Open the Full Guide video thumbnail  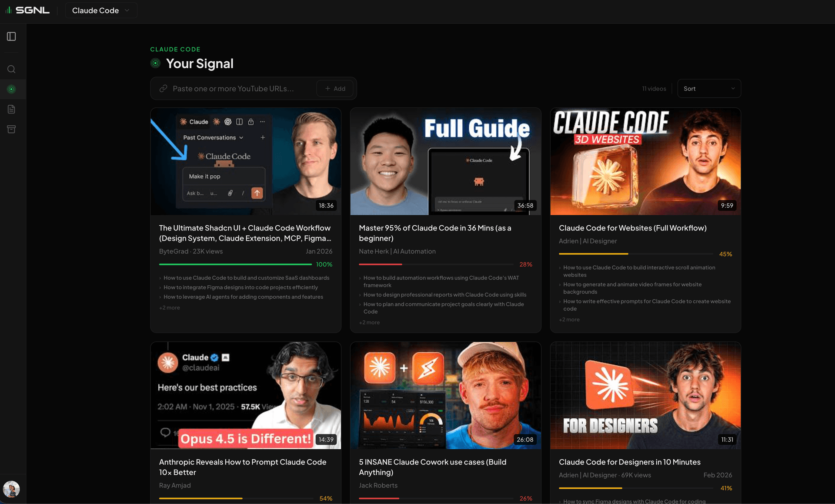pos(445,161)
